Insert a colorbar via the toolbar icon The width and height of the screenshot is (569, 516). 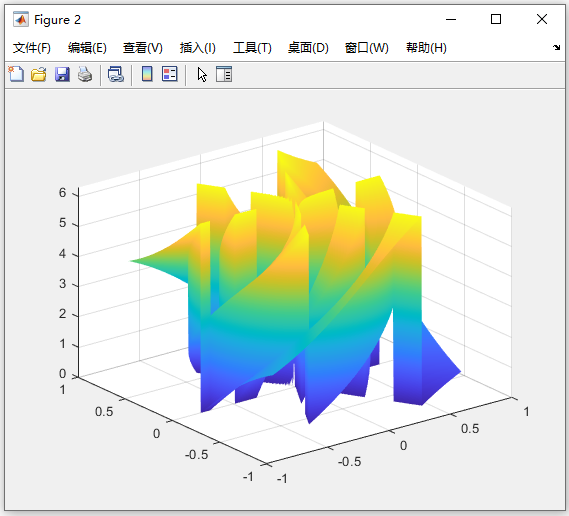coord(147,74)
